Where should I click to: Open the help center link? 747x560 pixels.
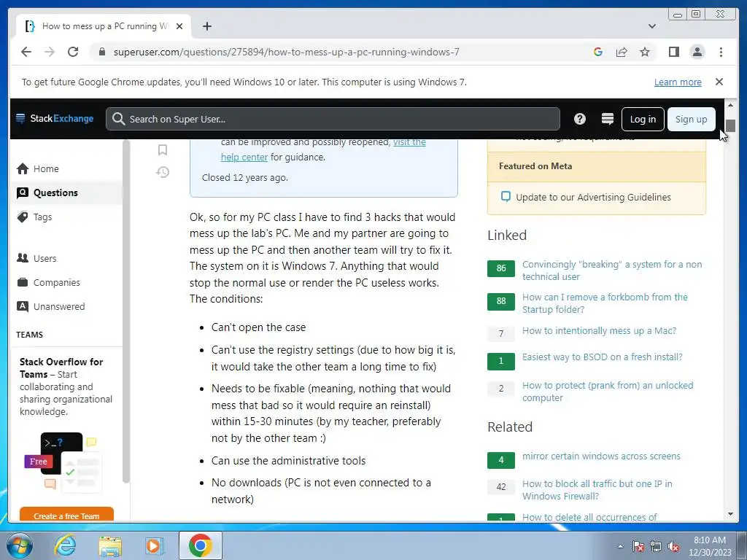coord(244,157)
